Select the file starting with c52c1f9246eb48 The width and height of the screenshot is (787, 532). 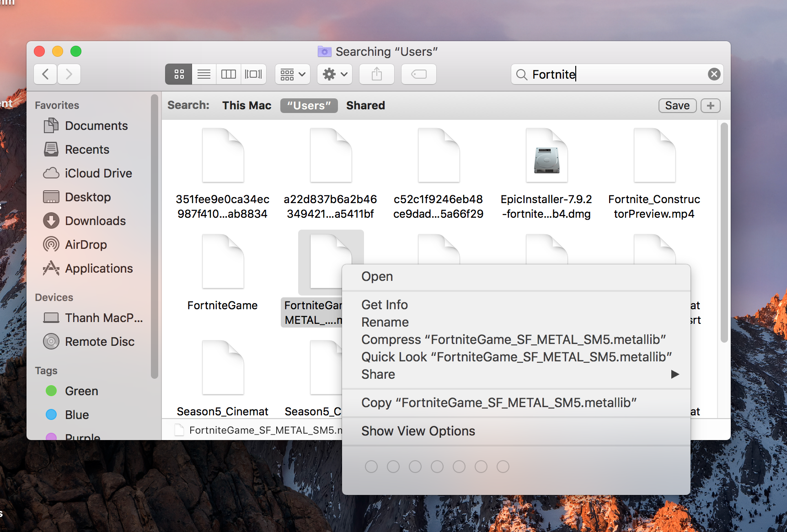coord(439,174)
